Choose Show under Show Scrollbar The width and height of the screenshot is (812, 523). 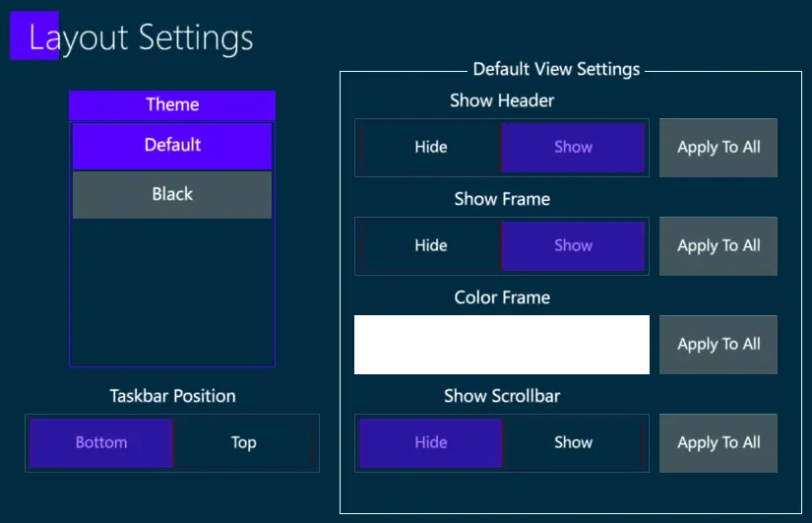(573, 443)
